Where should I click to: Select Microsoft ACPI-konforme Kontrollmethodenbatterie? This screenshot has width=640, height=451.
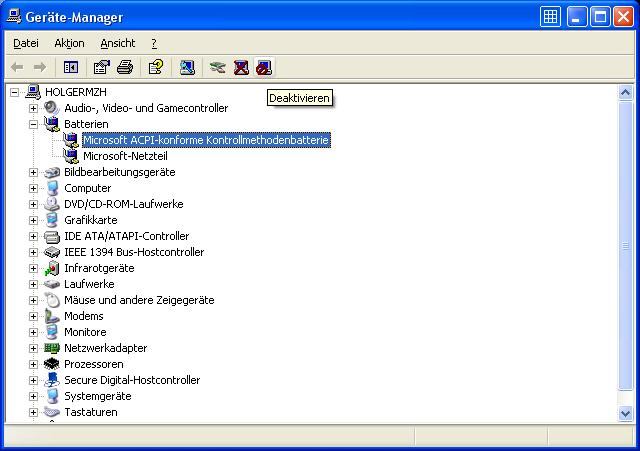coord(206,140)
